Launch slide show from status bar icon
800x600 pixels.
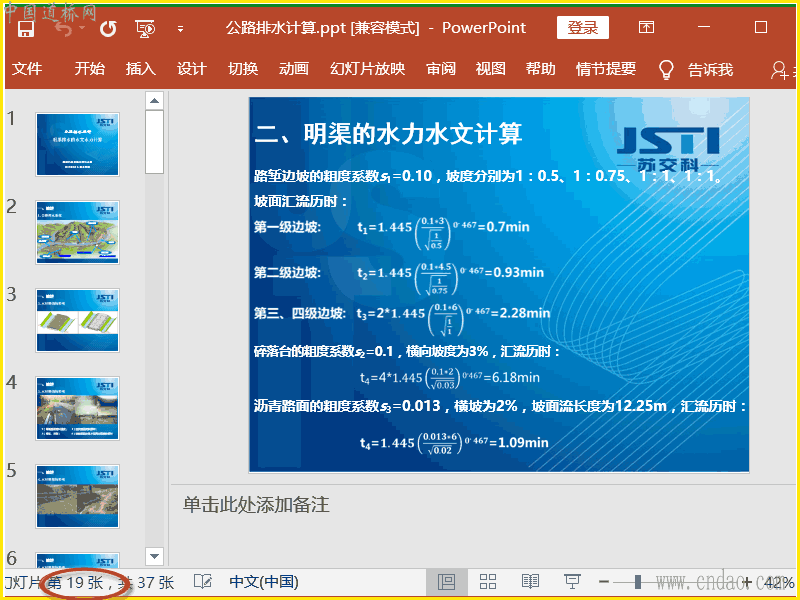[572, 582]
